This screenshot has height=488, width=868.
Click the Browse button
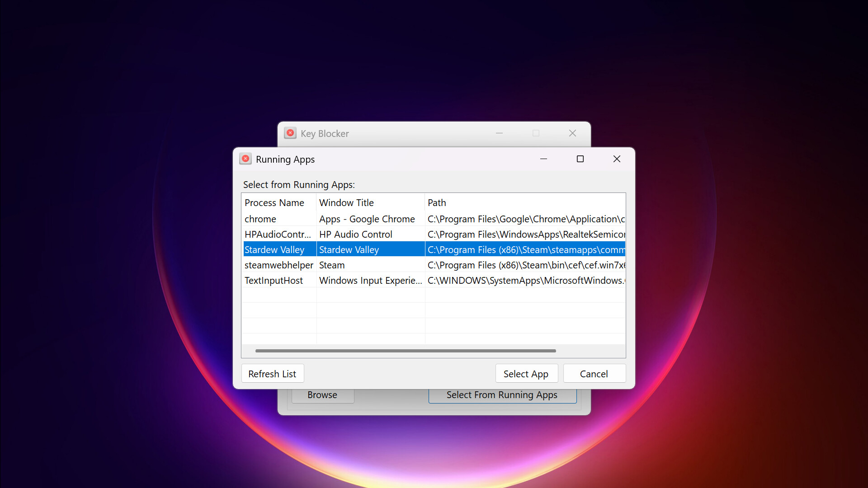[322, 394]
